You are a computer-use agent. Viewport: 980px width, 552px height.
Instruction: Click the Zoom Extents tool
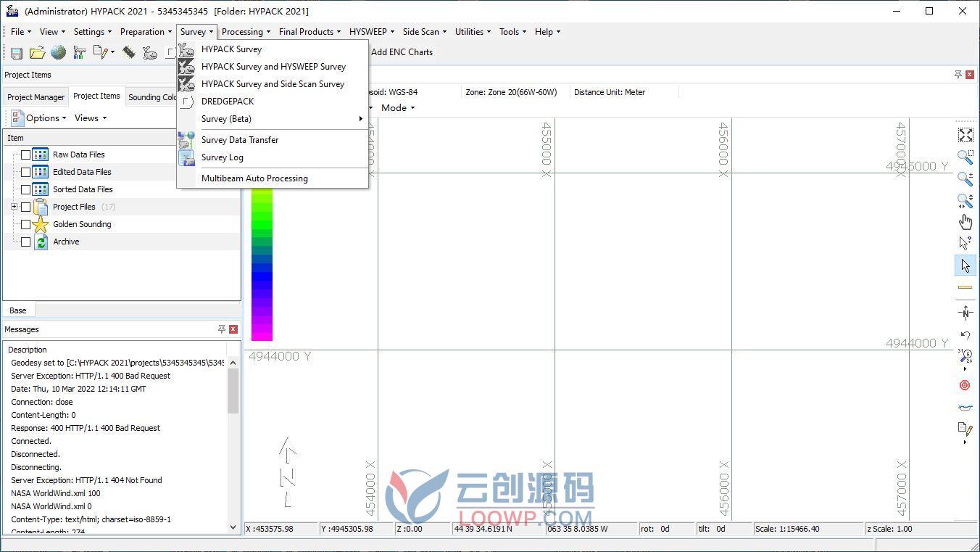tap(966, 135)
